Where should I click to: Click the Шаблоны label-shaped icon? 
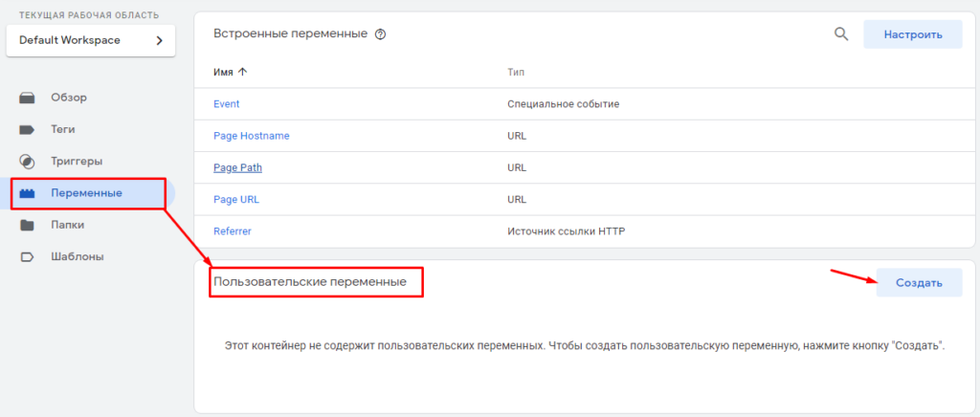pyautogui.click(x=27, y=257)
